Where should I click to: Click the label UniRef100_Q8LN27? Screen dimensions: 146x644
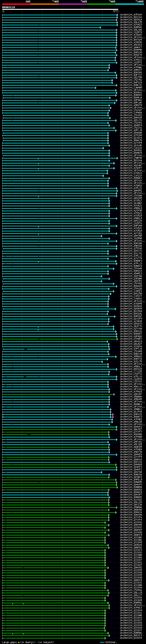click(131, 344)
